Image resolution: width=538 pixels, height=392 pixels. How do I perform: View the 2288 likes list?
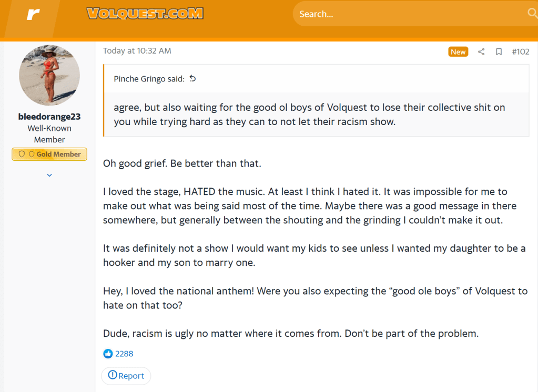click(125, 354)
